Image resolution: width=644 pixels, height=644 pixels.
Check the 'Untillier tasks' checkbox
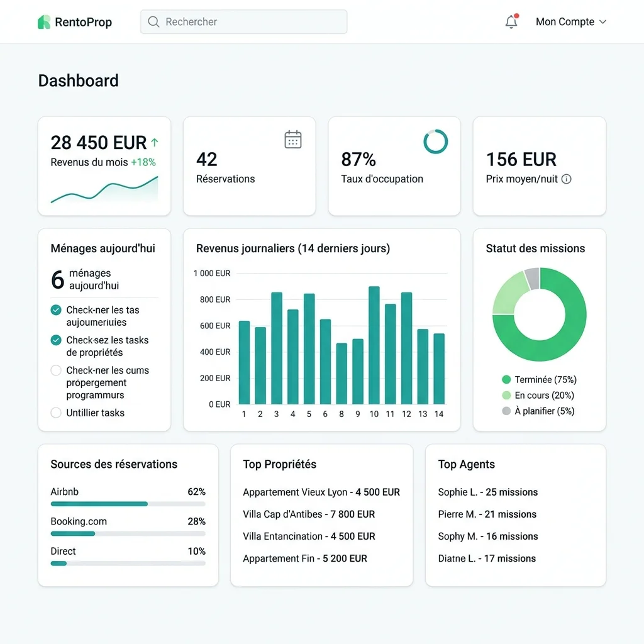coord(56,413)
